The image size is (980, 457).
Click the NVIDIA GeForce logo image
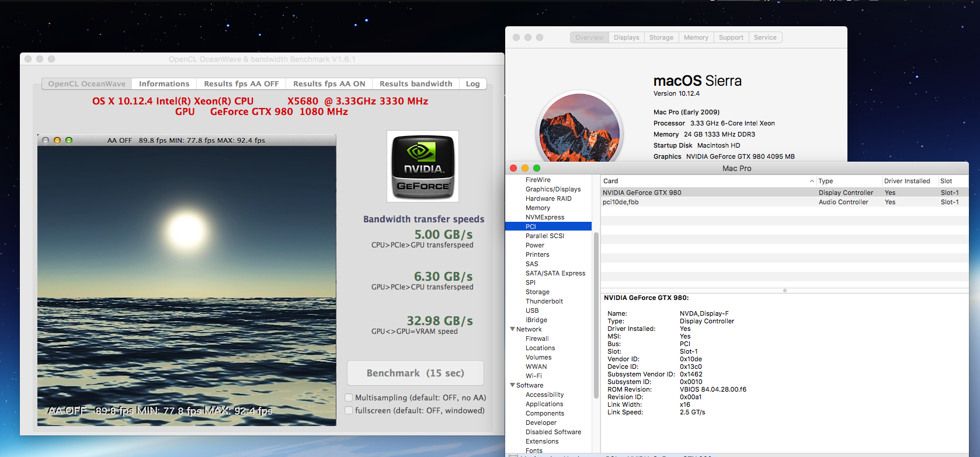click(x=423, y=166)
